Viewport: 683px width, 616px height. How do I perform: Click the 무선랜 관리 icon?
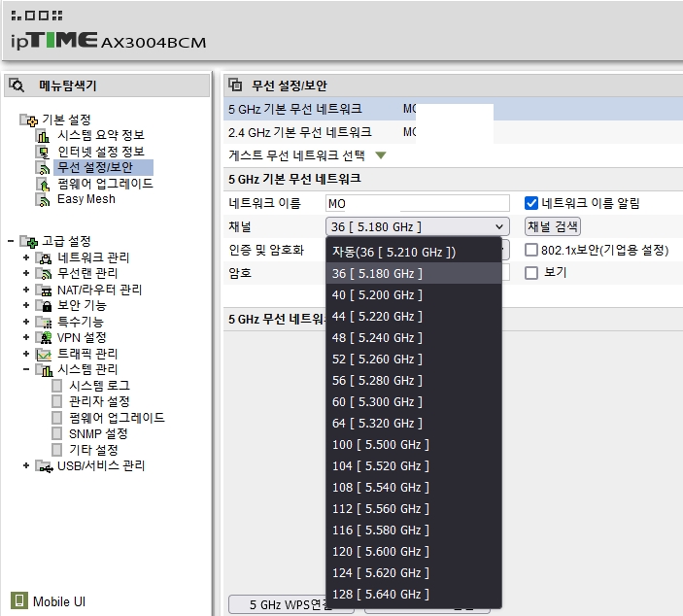(x=44, y=274)
